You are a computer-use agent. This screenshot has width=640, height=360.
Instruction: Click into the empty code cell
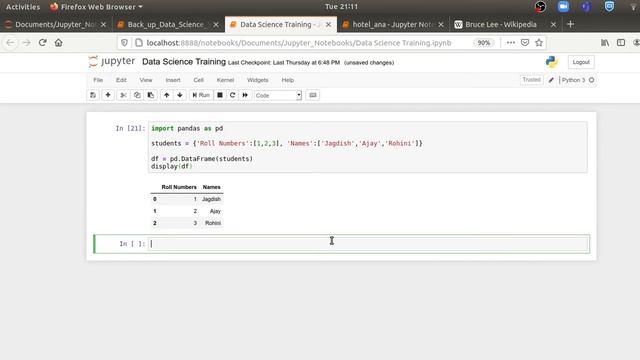[x=367, y=244]
